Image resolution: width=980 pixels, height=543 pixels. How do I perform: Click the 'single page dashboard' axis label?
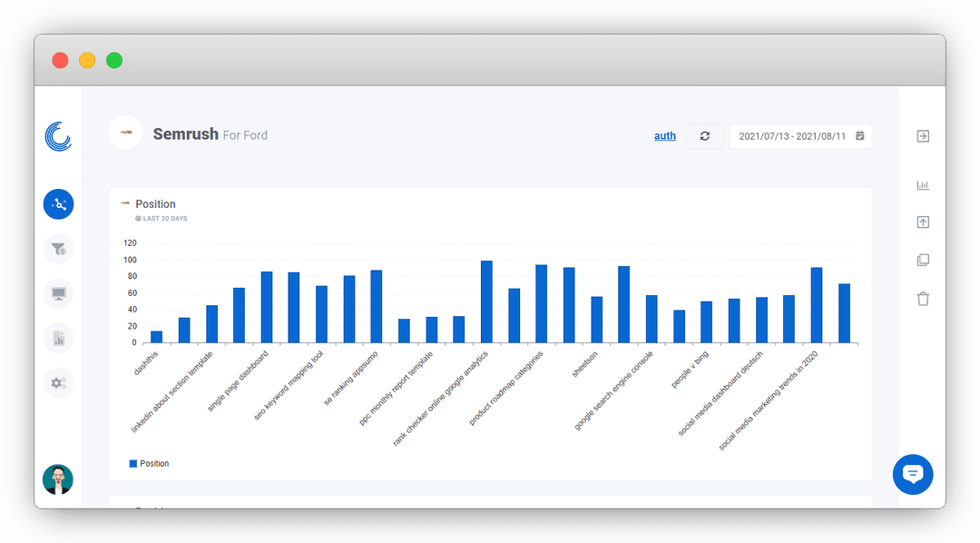pyautogui.click(x=238, y=381)
